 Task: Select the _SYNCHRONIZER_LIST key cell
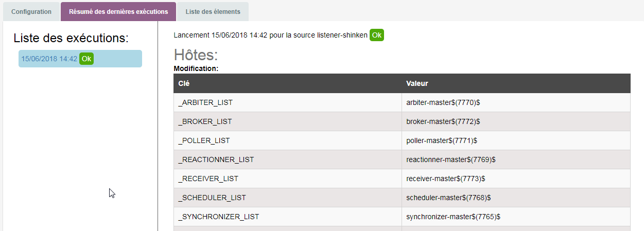point(218,217)
